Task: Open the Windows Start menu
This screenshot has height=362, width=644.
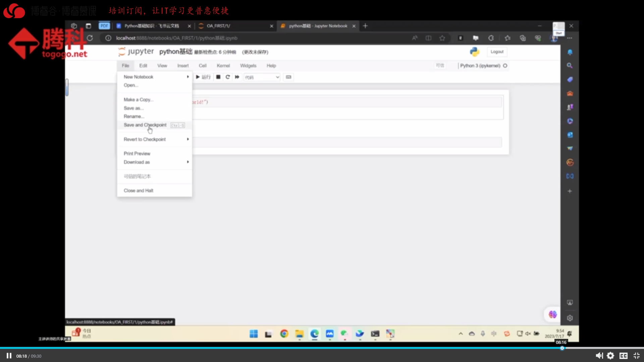Action: click(254, 334)
